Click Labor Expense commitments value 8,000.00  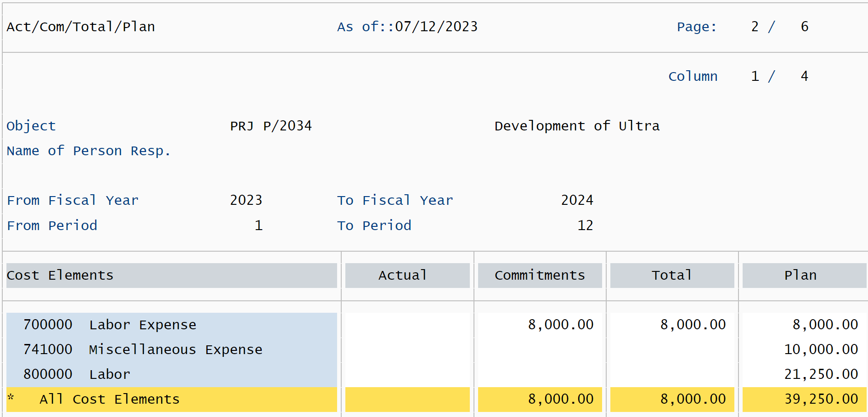[x=561, y=325]
